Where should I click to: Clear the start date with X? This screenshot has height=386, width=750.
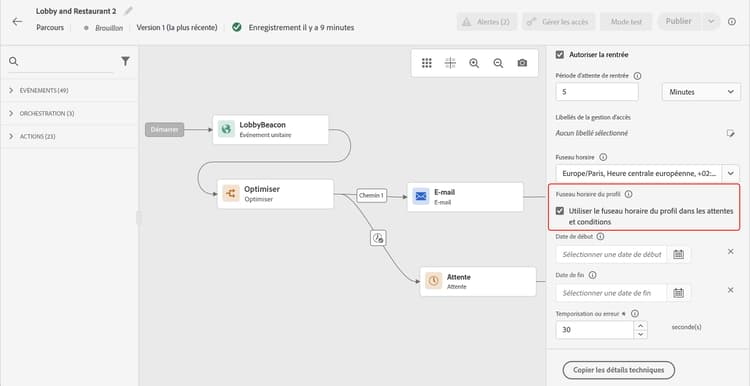click(730, 252)
